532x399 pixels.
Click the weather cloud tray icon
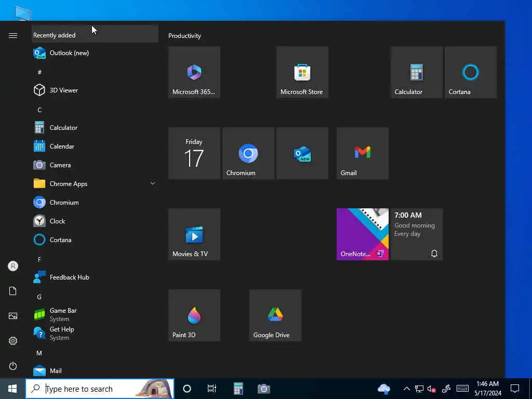(384, 389)
